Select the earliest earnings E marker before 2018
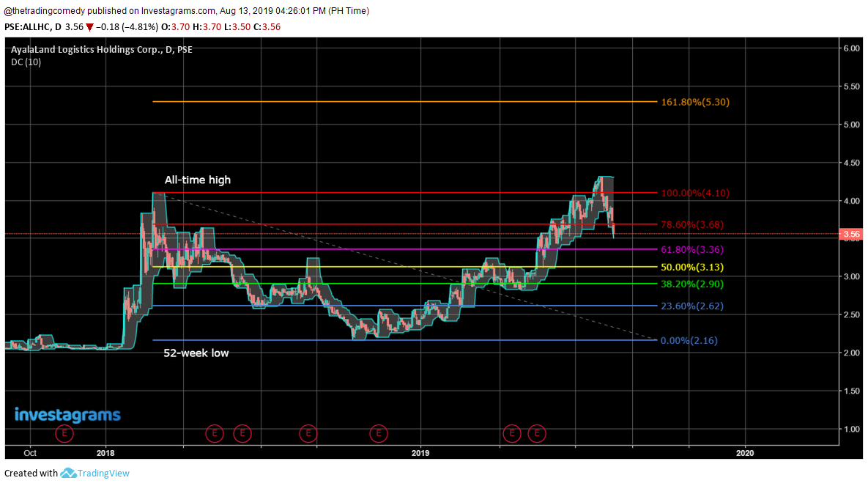Screen dimensions: 868x486 (x=64, y=433)
